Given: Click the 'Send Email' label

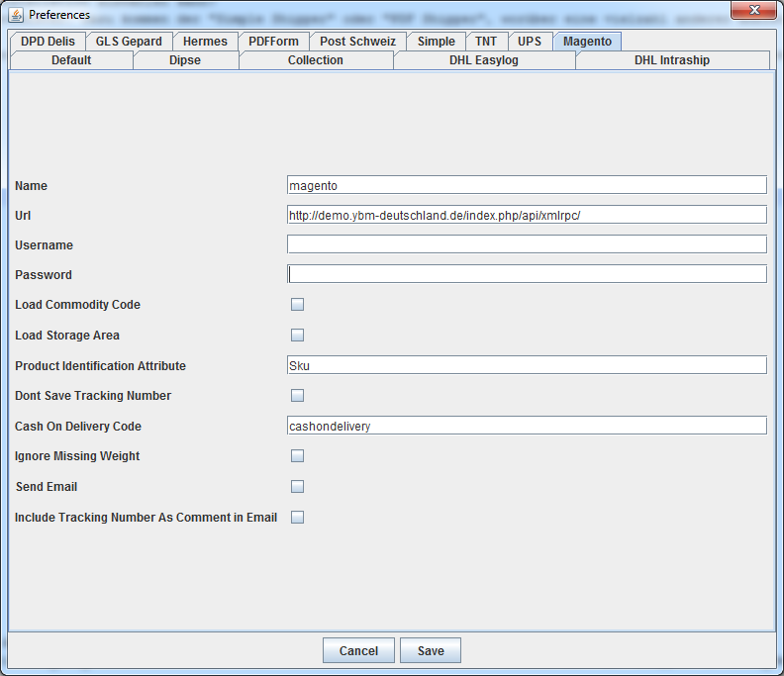Looking at the screenshot, I should coord(47,487).
